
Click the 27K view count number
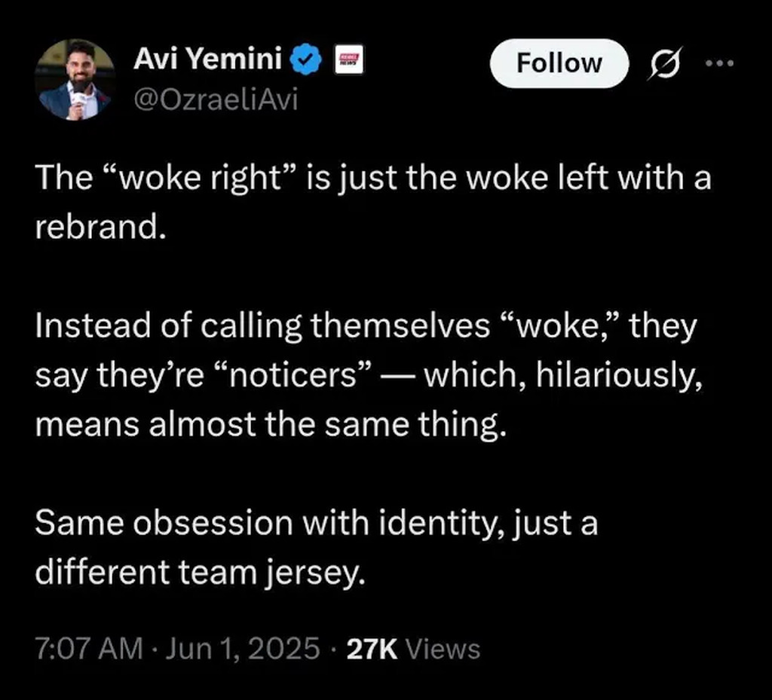(x=372, y=649)
